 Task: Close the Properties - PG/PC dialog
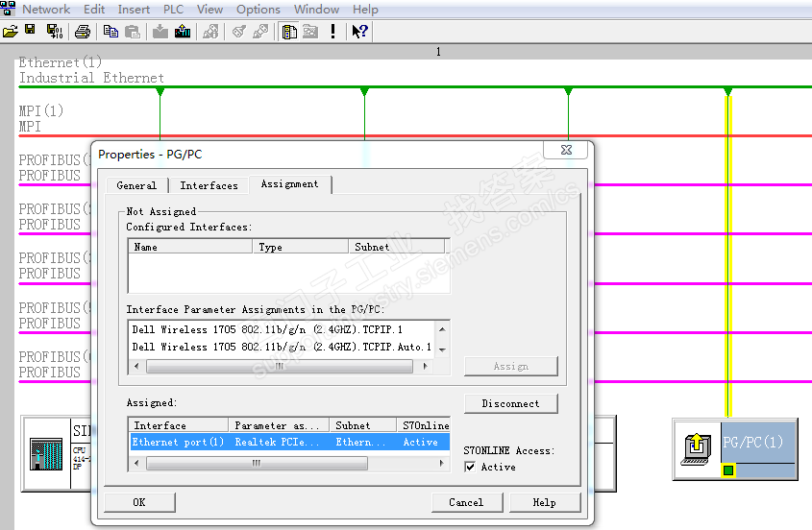[566, 150]
